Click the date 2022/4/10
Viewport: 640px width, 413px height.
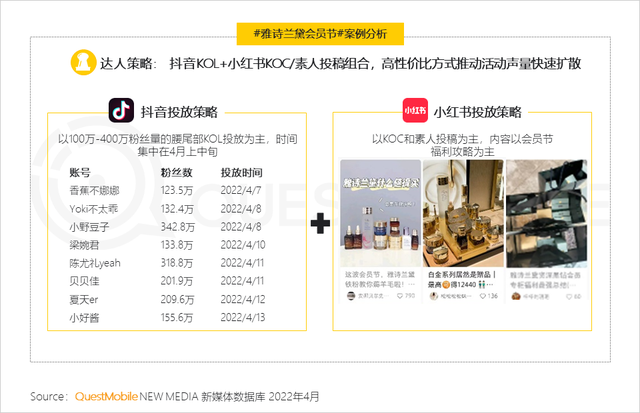243,245
